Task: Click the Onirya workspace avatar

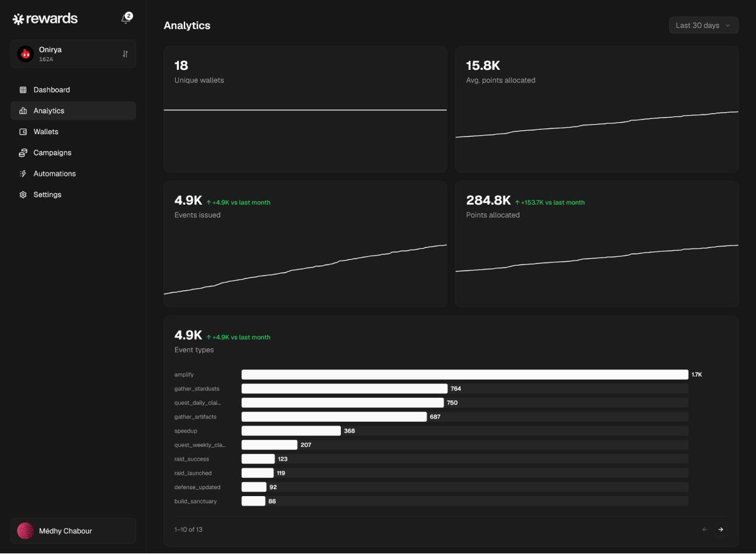Action: point(25,54)
